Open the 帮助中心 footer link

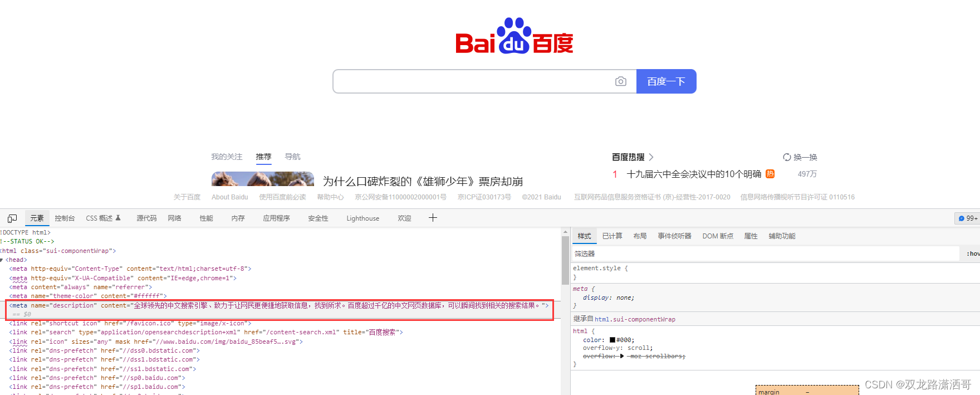[330, 197]
